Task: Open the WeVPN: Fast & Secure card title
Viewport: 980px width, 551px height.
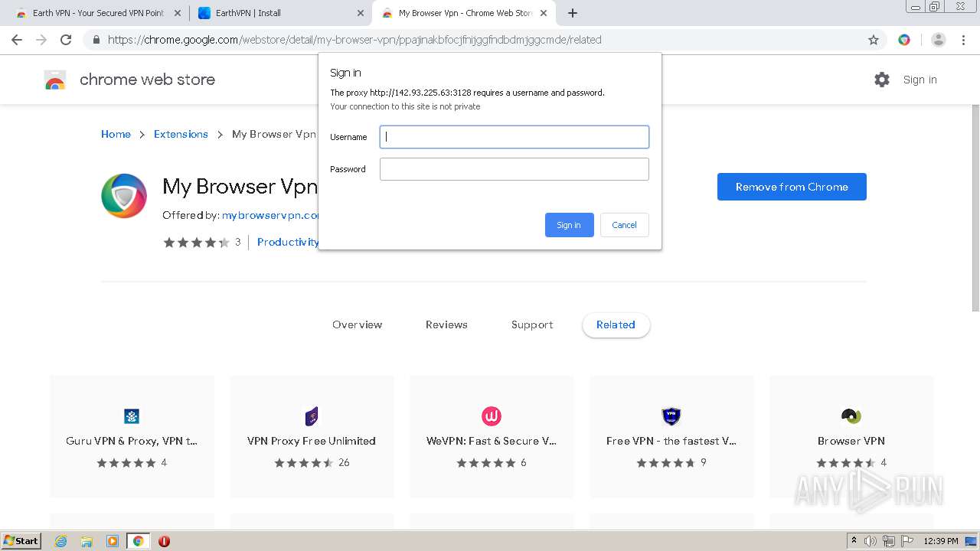Action: (492, 441)
